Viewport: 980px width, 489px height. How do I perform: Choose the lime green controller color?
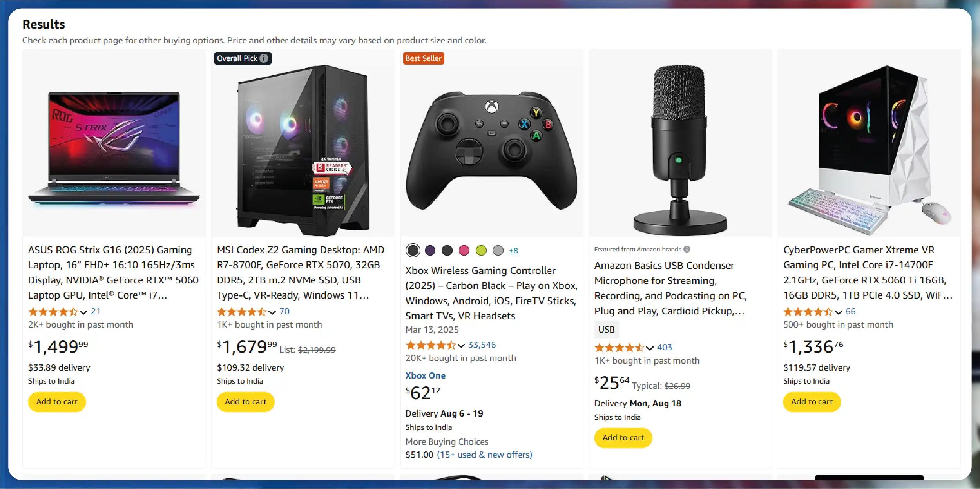point(481,250)
